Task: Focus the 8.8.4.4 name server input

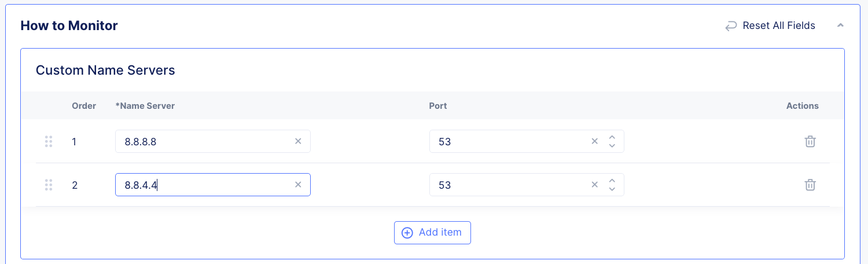Action: [203, 185]
